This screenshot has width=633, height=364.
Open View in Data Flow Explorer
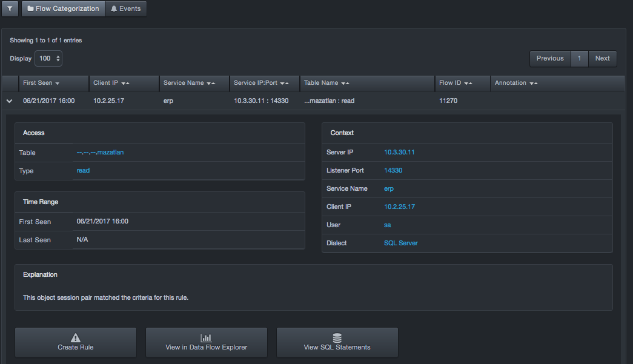[207, 342]
